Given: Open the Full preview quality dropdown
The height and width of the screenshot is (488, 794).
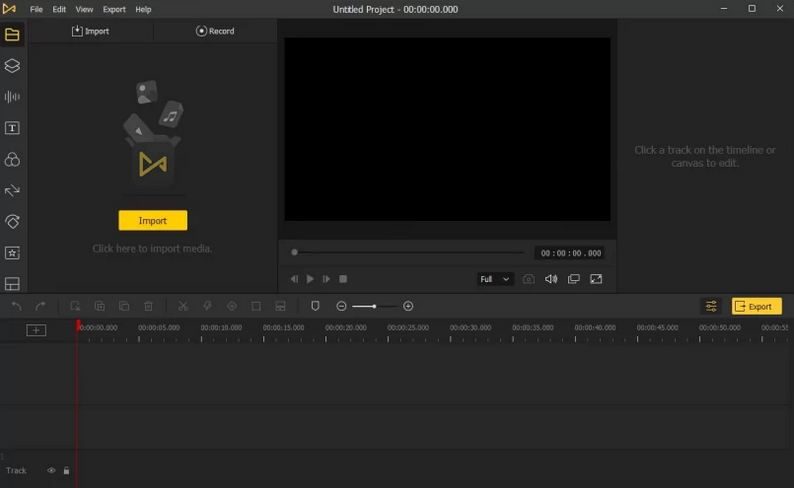Looking at the screenshot, I should click(x=495, y=279).
